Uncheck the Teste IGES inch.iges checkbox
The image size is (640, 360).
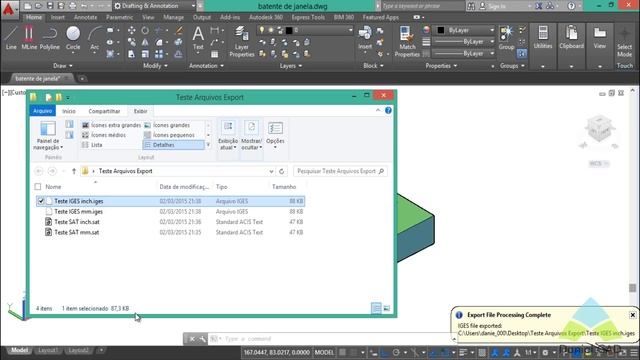point(41,201)
